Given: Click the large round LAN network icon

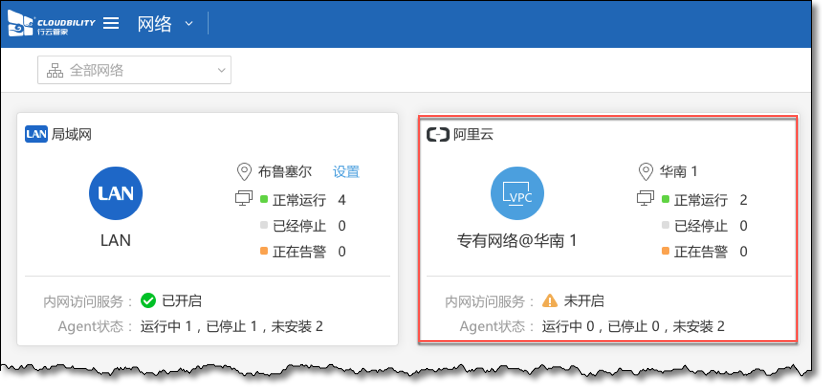Looking at the screenshot, I should pyautogui.click(x=116, y=193).
